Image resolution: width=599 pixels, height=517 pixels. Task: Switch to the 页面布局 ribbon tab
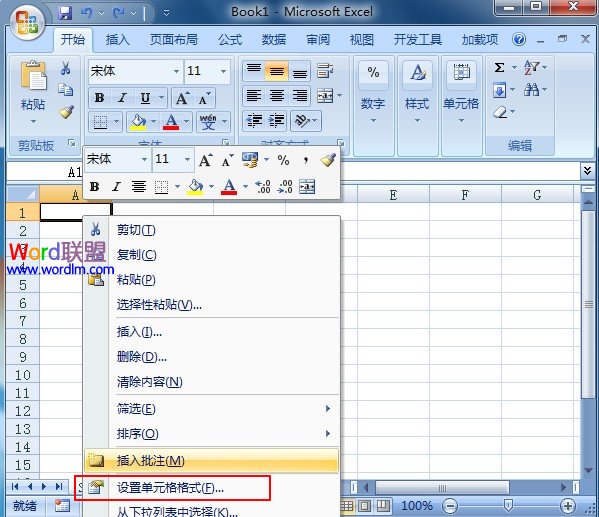pyautogui.click(x=173, y=39)
